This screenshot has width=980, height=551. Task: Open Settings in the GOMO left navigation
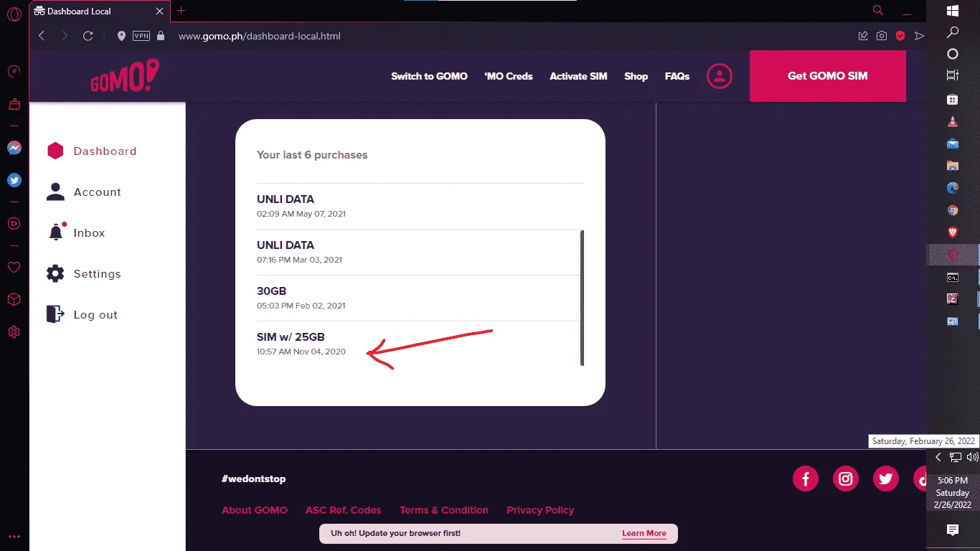(x=84, y=274)
